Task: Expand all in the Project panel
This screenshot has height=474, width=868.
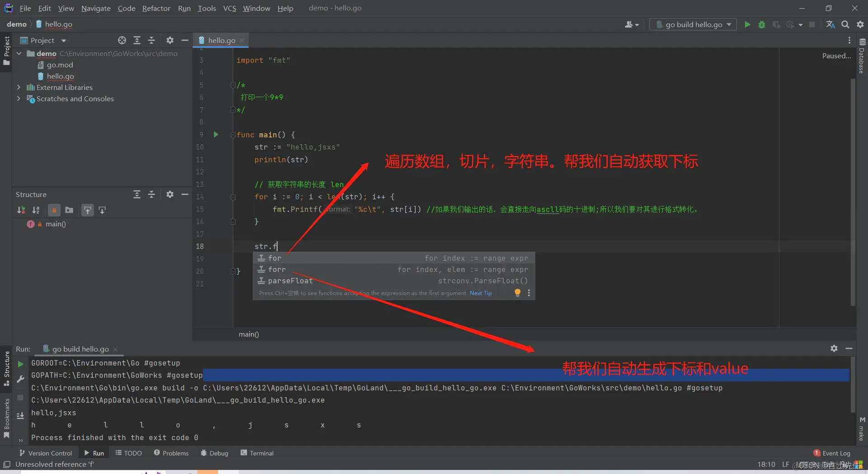Action: (x=137, y=40)
